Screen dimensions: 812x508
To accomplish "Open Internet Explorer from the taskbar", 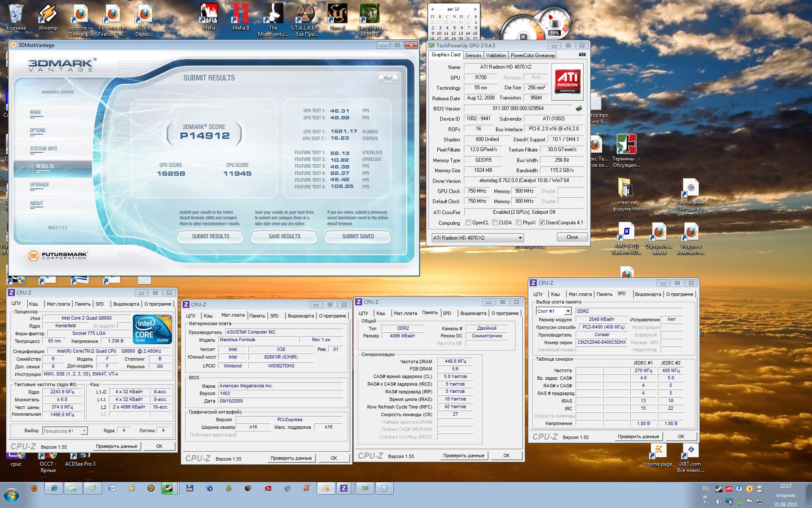I will pyautogui.click(x=54, y=488).
